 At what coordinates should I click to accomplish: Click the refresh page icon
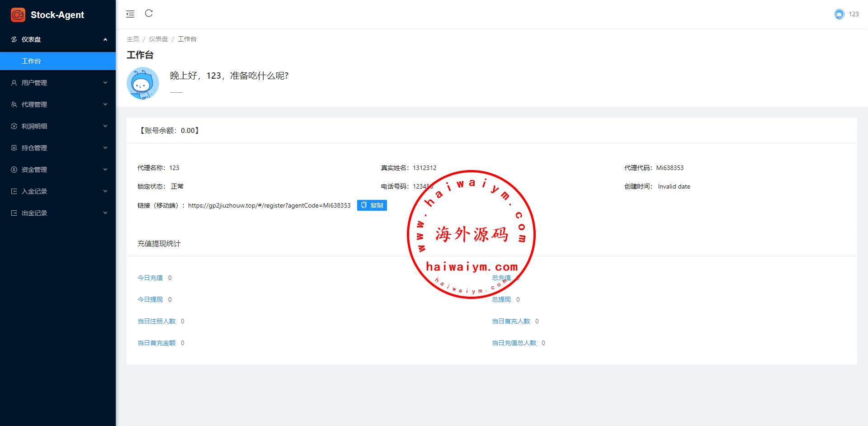(149, 14)
